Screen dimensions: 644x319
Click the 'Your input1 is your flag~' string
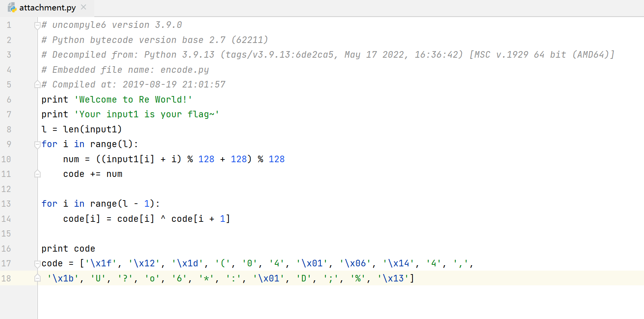[x=147, y=114]
